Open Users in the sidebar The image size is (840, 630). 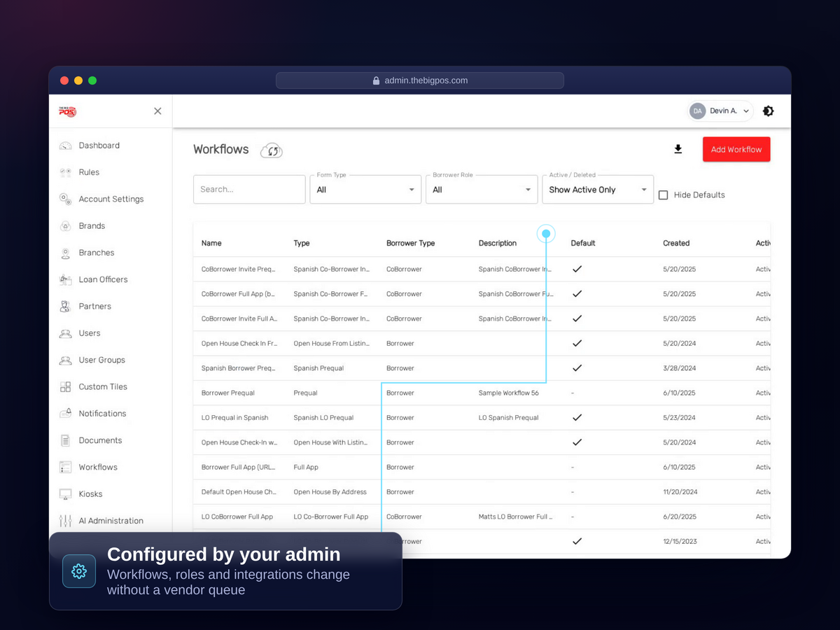[90, 333]
